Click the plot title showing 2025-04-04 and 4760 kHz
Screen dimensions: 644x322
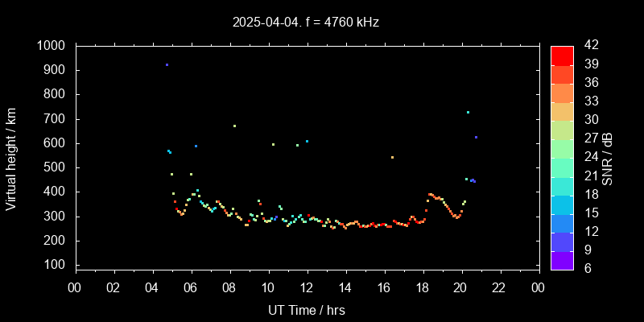point(306,23)
